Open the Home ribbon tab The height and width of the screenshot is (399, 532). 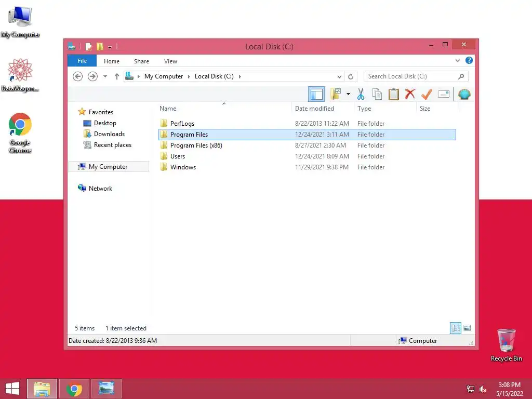[112, 61]
